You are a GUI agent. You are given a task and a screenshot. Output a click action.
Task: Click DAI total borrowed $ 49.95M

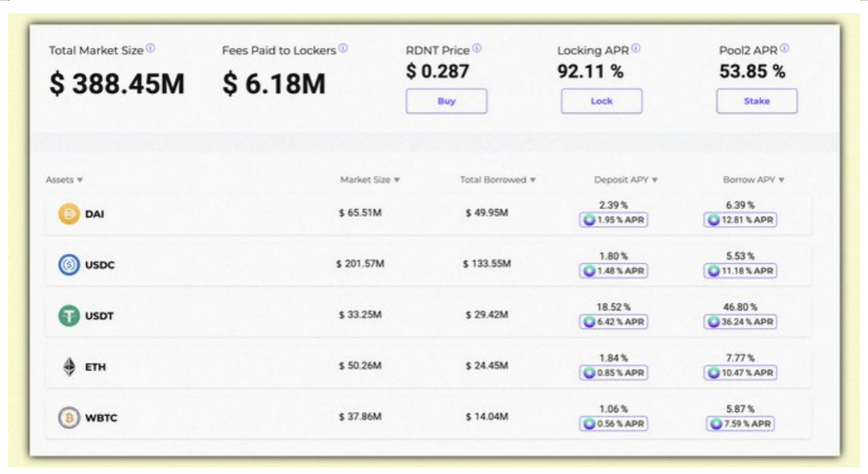click(x=487, y=213)
